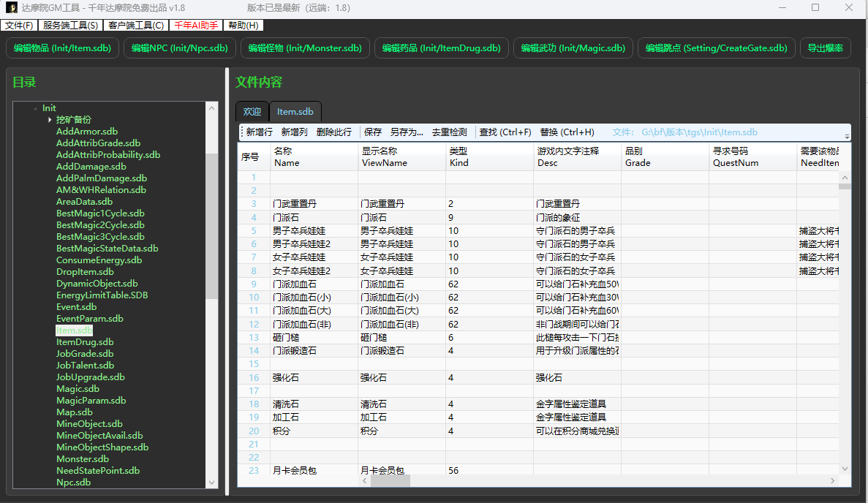
Task: Open the 千年AI助手 menu
Action: click(195, 26)
